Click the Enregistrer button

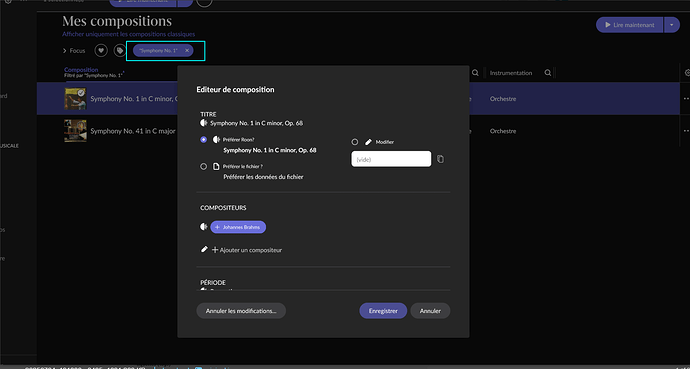(x=383, y=311)
